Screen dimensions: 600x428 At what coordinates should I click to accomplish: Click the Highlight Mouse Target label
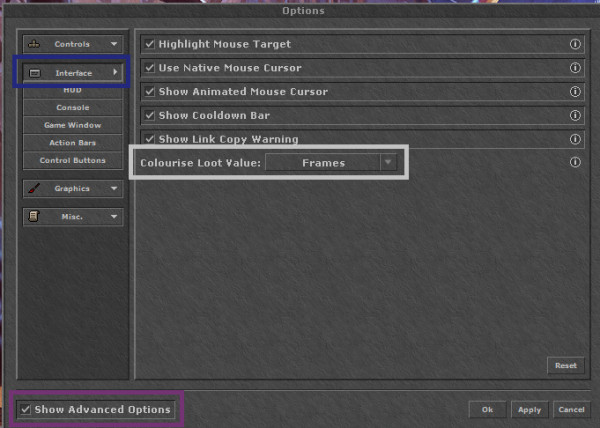[x=225, y=44]
